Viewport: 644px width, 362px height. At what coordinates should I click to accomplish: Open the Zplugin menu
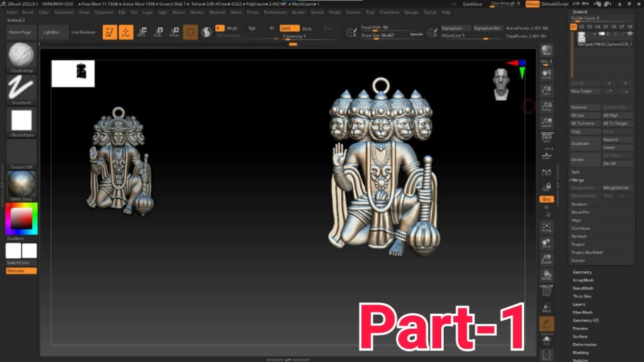[411, 12]
